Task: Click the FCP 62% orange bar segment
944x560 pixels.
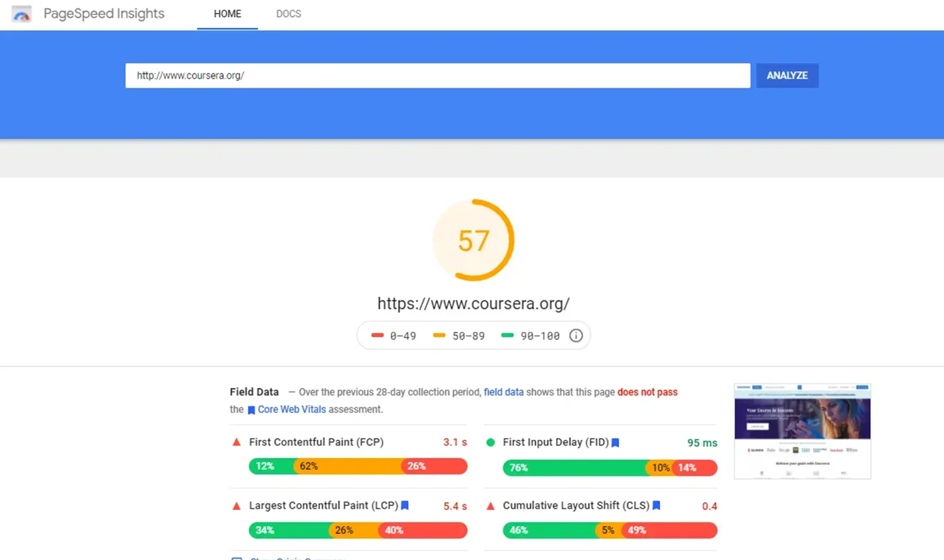Action: pyautogui.click(x=348, y=466)
